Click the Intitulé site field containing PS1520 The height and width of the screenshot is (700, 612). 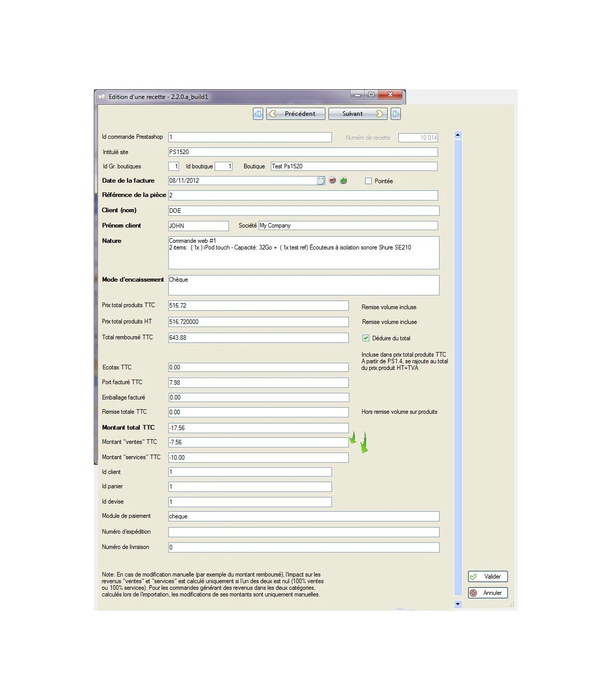pos(303,152)
